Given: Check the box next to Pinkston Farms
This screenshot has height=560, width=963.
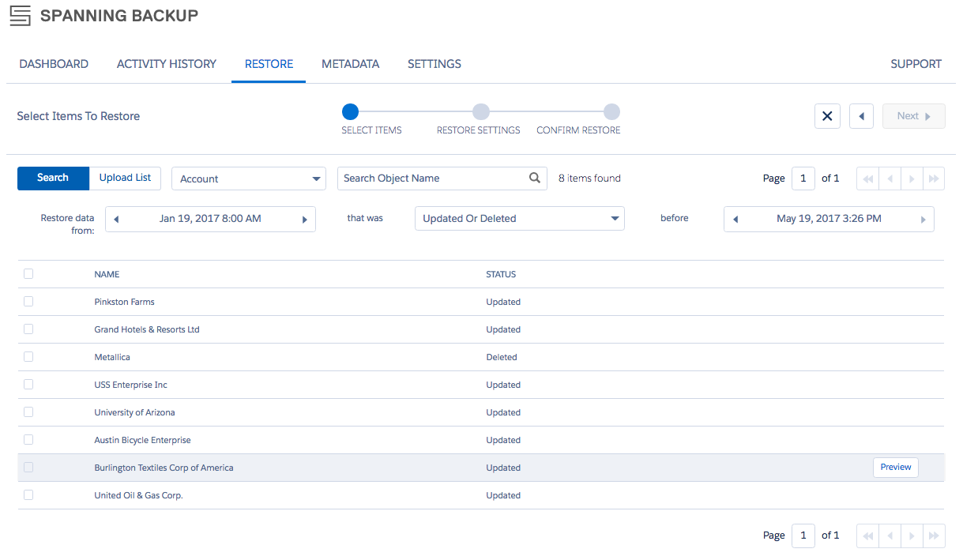Looking at the screenshot, I should 28,301.
